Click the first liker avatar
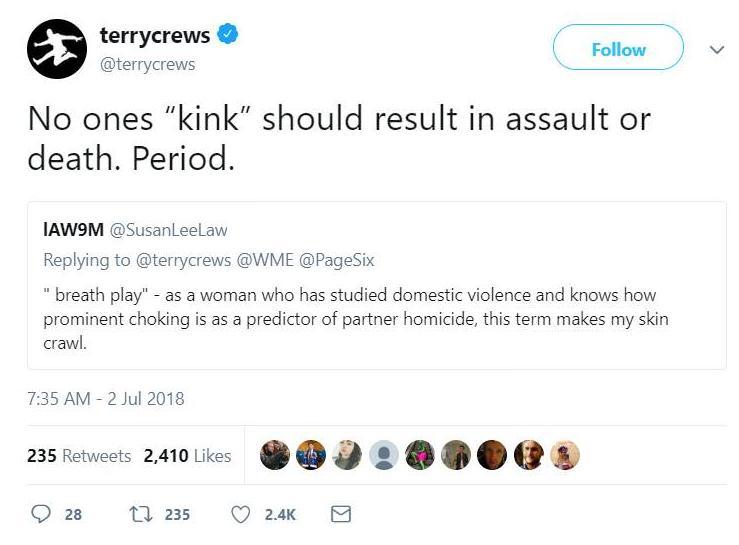Screen dimensions: 739x545 point(274,455)
